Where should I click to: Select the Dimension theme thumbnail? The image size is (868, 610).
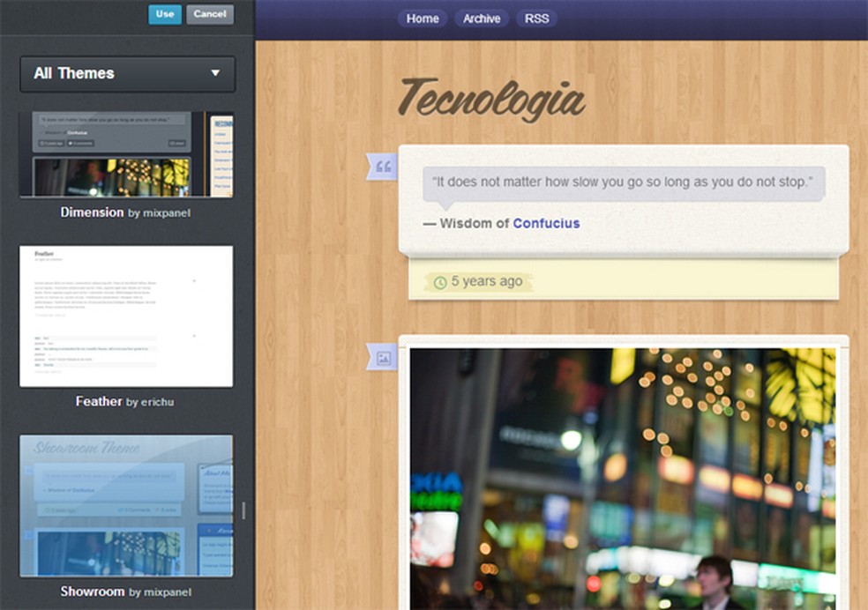126,154
